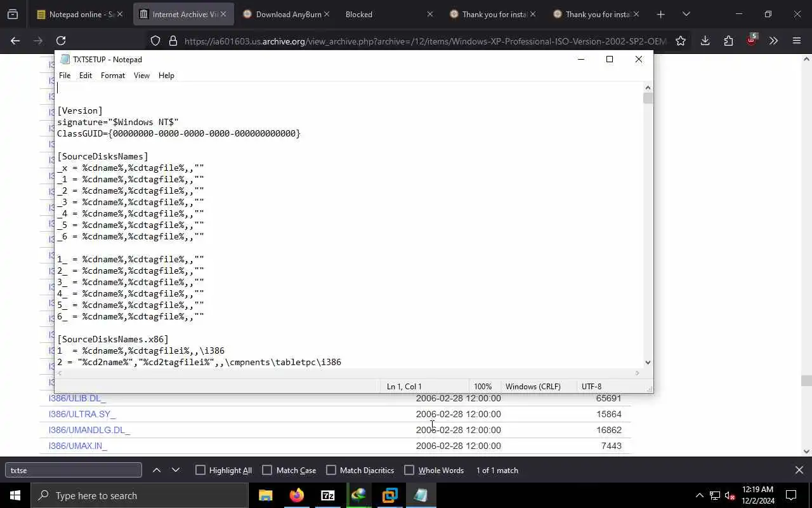Open Notepad icon on taskbar
This screenshot has width=812, height=508.
[421, 495]
